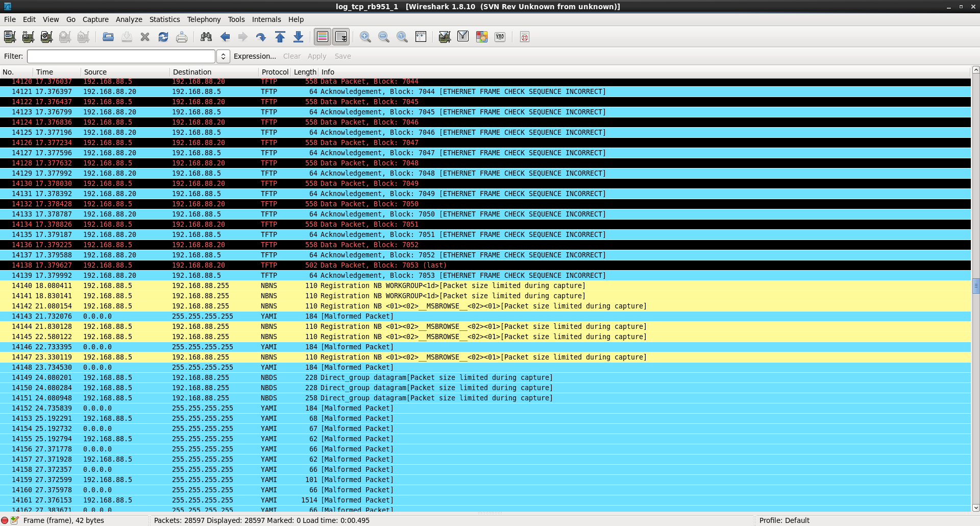
Task: Open help lifebuoy icon
Action: coord(524,37)
